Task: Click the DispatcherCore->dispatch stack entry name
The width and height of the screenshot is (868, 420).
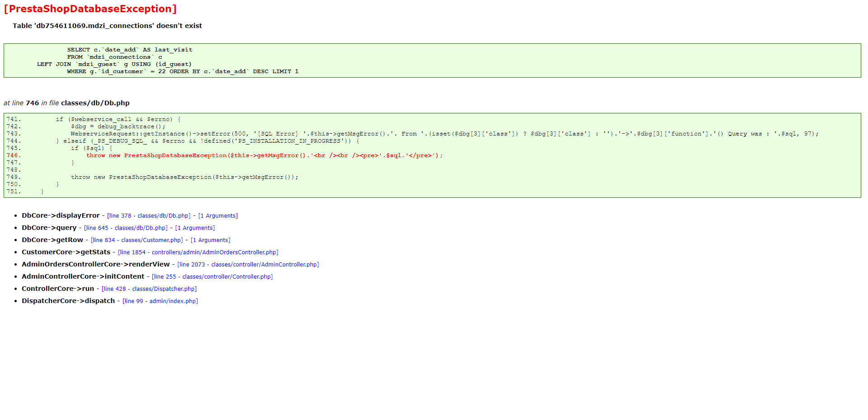Action: click(68, 301)
